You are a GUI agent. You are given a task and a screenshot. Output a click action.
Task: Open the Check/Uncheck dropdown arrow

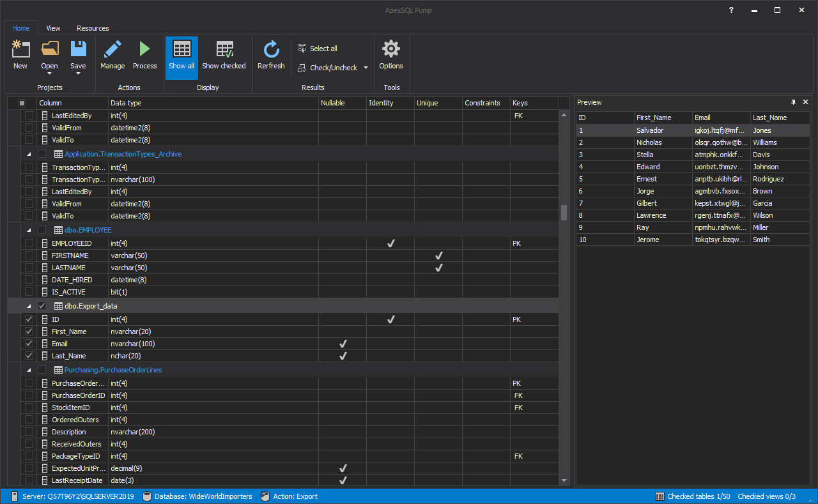[366, 68]
